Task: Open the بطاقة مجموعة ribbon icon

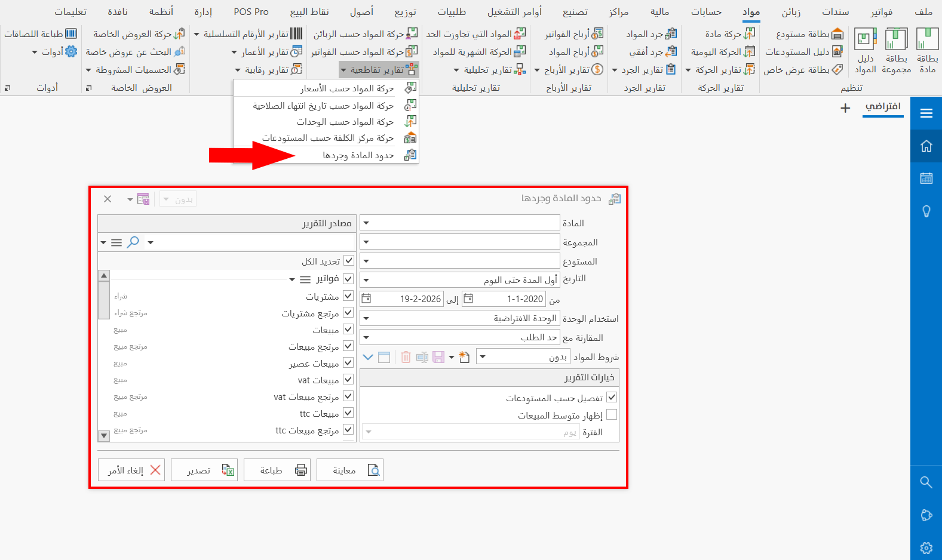Action: click(x=896, y=51)
